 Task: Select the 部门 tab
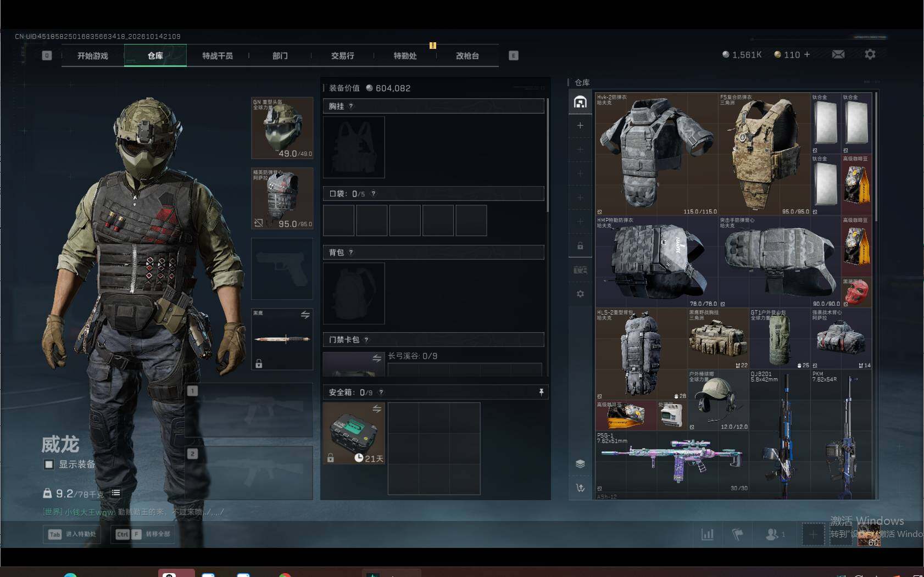280,55
